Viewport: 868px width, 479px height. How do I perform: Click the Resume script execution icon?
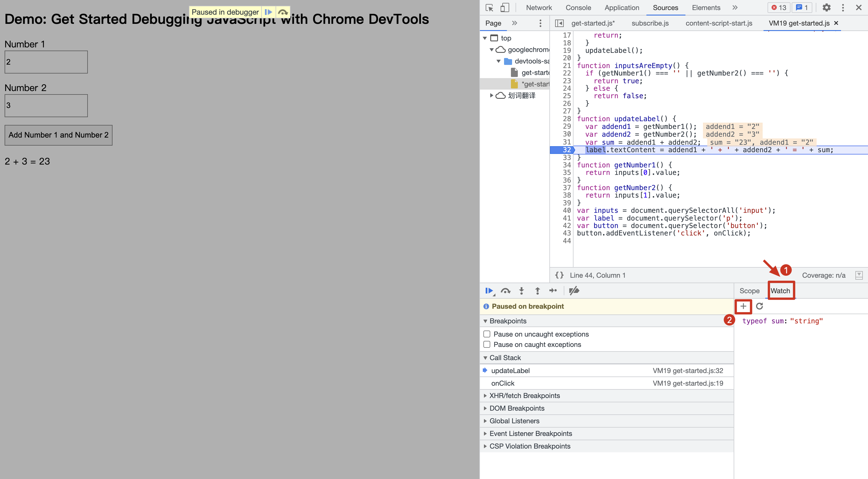point(489,291)
